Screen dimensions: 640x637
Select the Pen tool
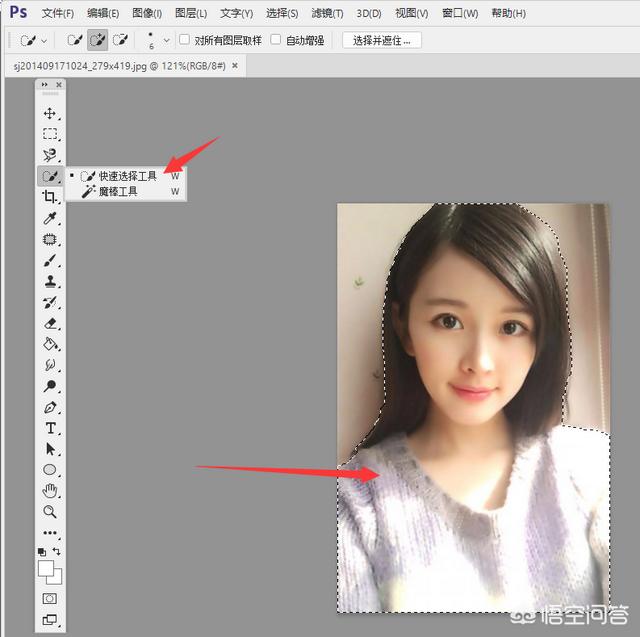50,407
